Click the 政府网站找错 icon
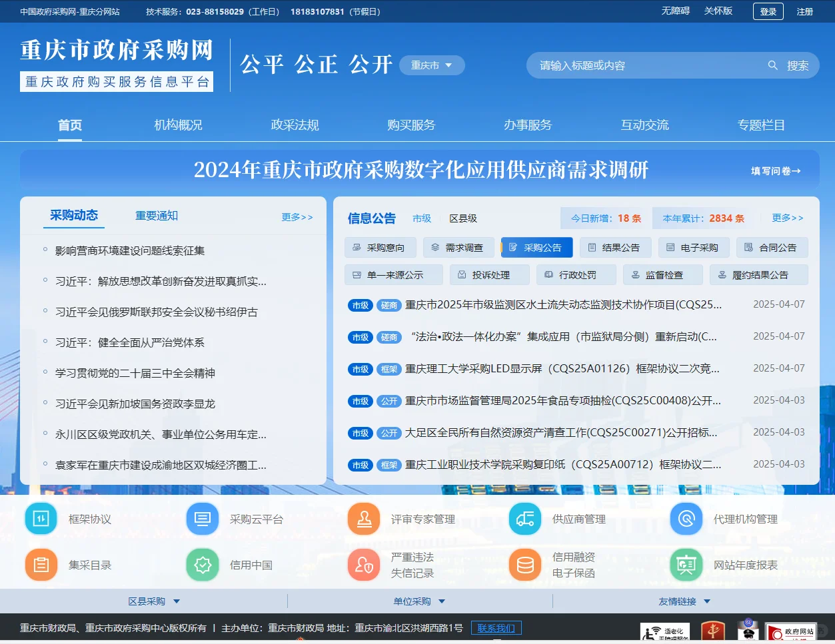Image resolution: width=835 pixels, height=644 pixels. 791,631
